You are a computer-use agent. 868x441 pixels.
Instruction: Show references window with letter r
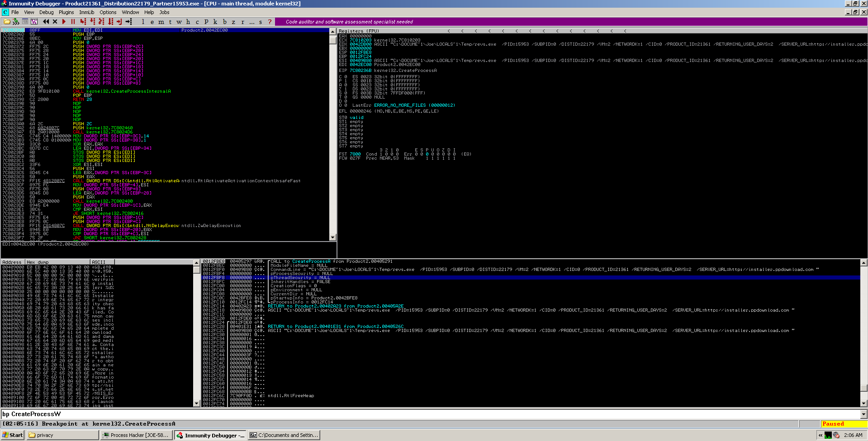click(242, 22)
